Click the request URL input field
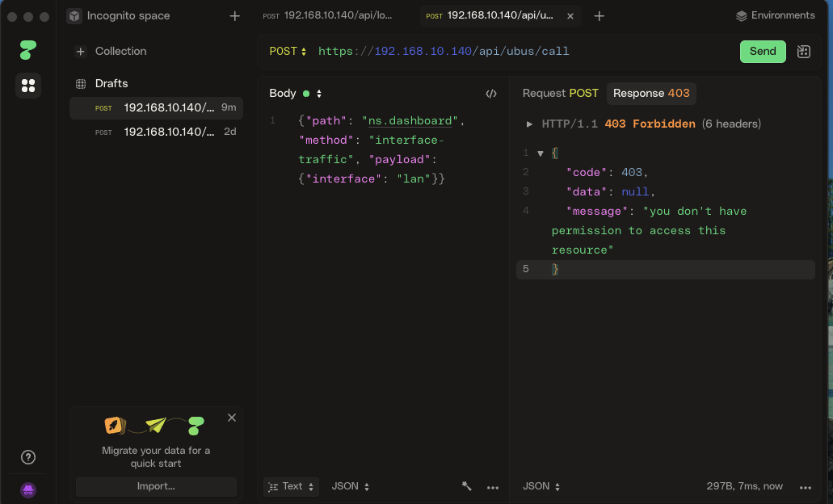This screenshot has height=504, width=833. pyautogui.click(x=517, y=52)
